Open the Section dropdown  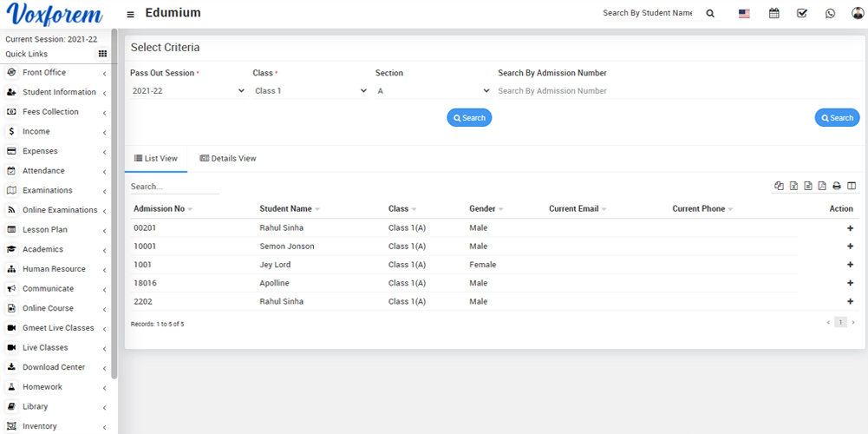point(433,90)
